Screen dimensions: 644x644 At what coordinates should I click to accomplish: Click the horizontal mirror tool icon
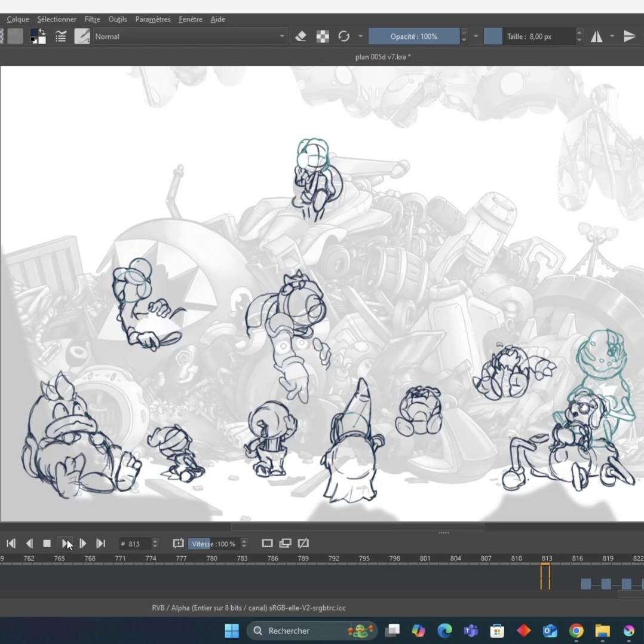point(597,36)
